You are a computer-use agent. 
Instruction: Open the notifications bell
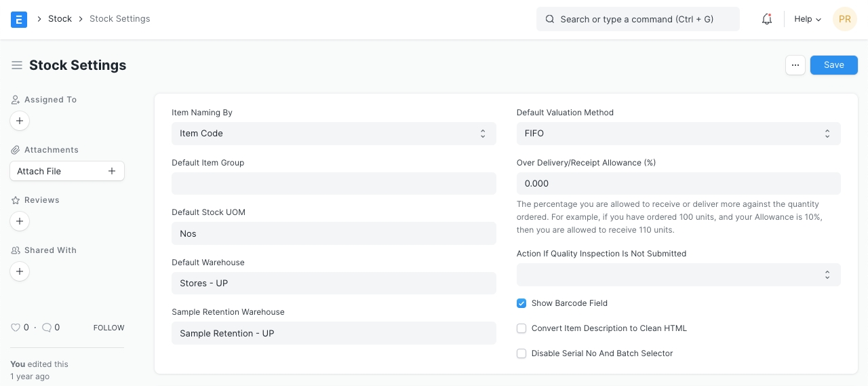(767, 19)
